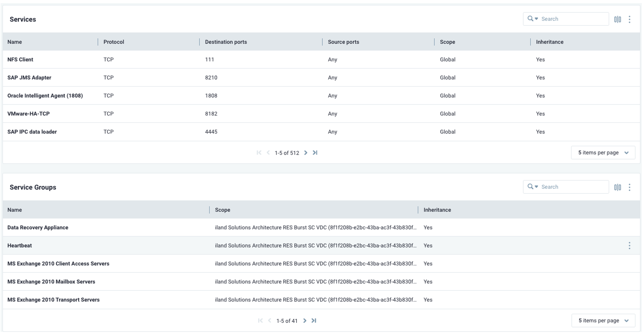Image resolution: width=644 pixels, height=334 pixels.
Task: Go to next page of Service Groups
Action: 304,321
